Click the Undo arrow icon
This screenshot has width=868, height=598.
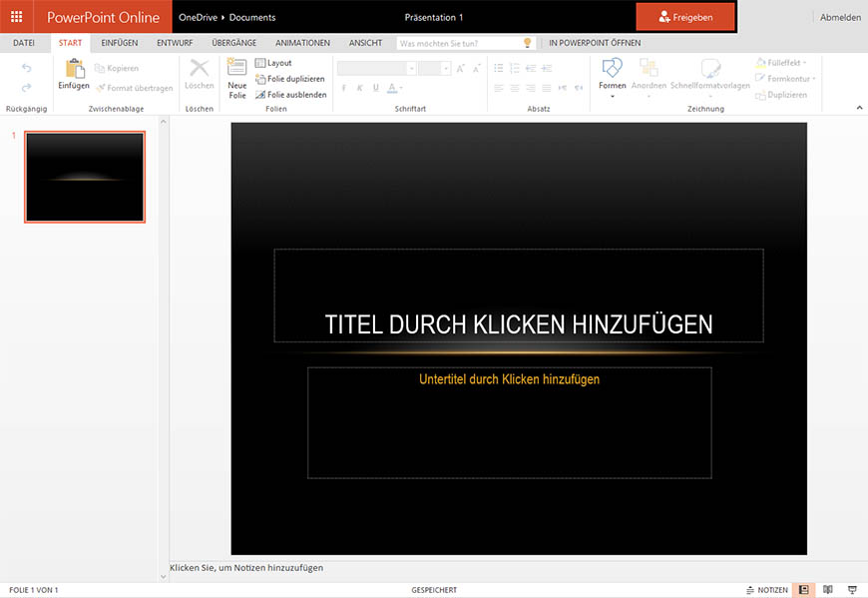(26, 68)
